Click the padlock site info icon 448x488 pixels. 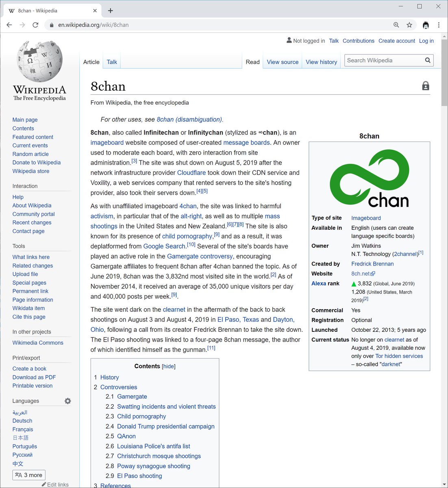point(51,25)
